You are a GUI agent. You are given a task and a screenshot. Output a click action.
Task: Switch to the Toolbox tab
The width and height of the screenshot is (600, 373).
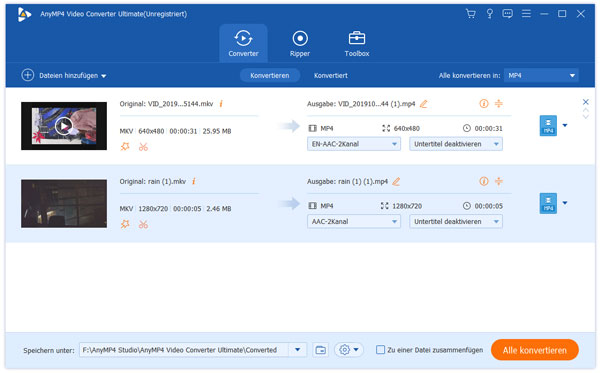(357, 44)
